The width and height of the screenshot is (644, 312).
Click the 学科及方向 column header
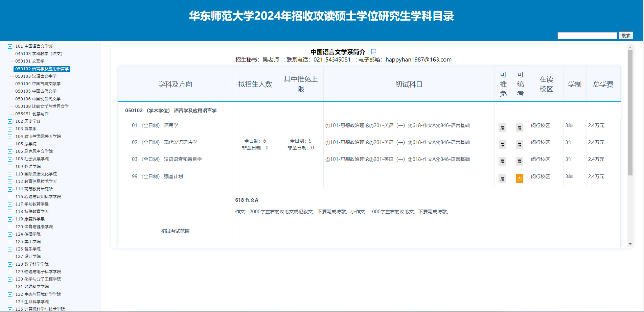175,84
